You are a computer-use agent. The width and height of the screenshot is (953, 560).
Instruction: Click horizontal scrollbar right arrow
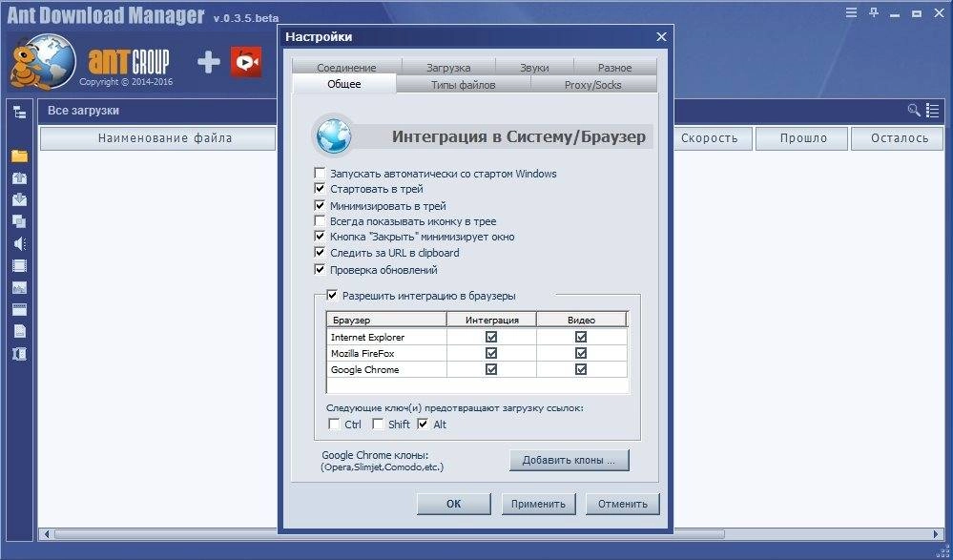[937, 534]
